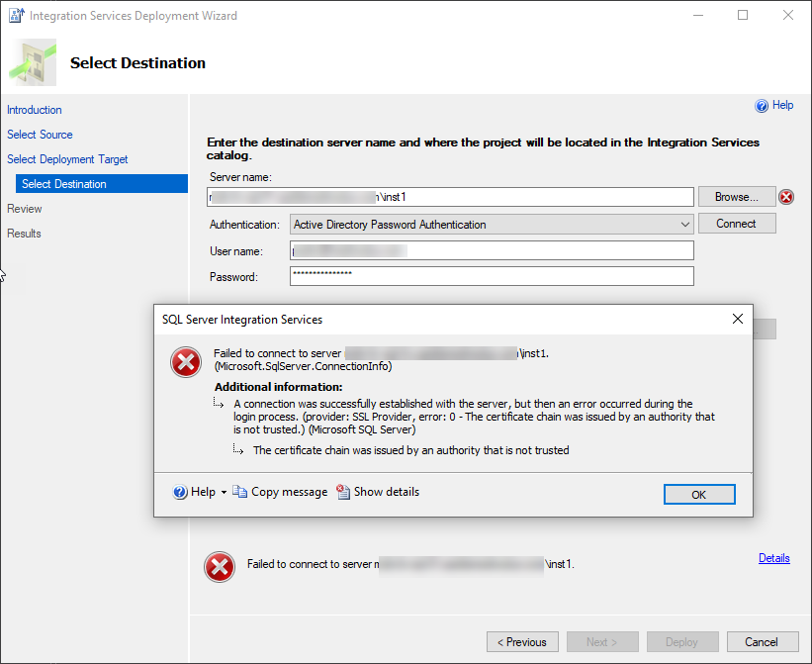812x664 pixels.
Task: Click the Help icon in error dialog
Action: click(180, 492)
